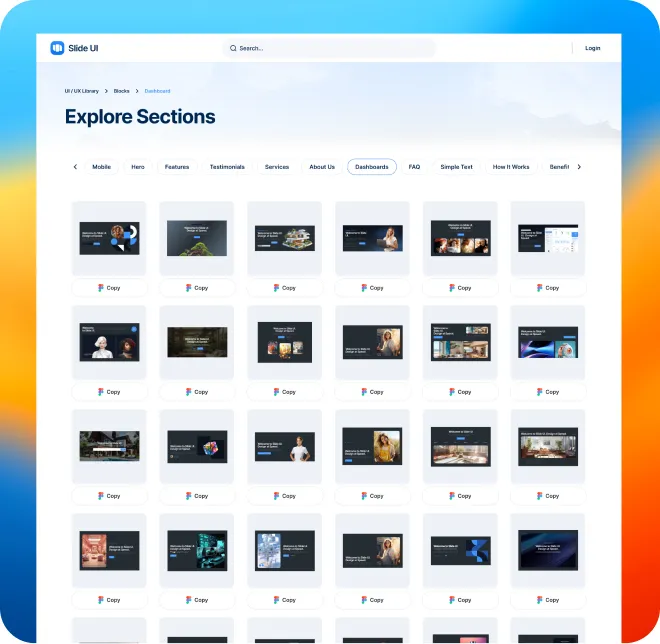This screenshot has width=660, height=644.
Task: Click Figma icon under woman with laptop thumbnail
Action: [364, 288]
